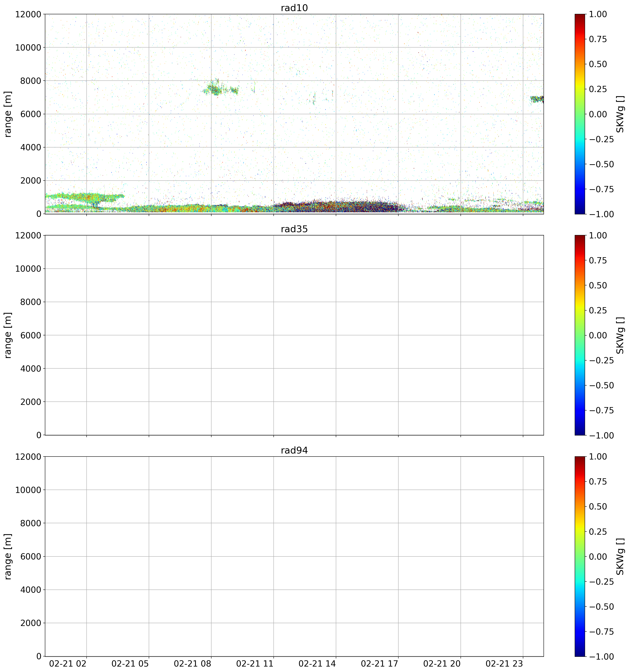The image size is (629, 672).
Task: Click the 0.00 tick on rad10 colorbar
Action: (598, 114)
